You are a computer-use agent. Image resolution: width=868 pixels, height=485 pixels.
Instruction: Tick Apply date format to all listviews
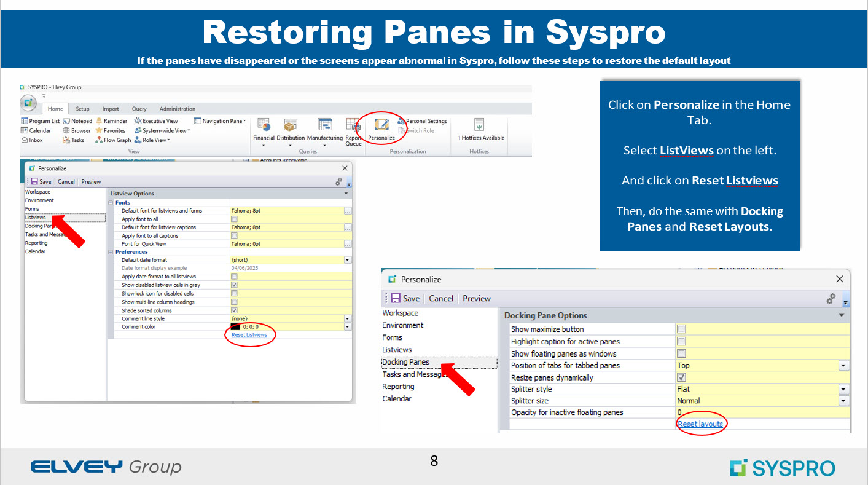234,277
